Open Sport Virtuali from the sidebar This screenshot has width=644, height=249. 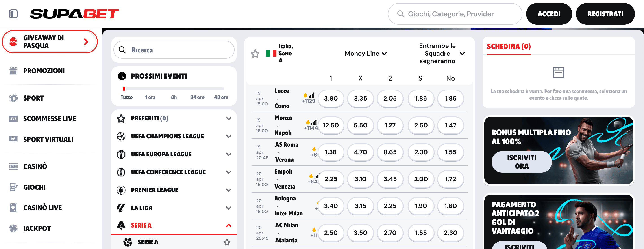pos(13,139)
